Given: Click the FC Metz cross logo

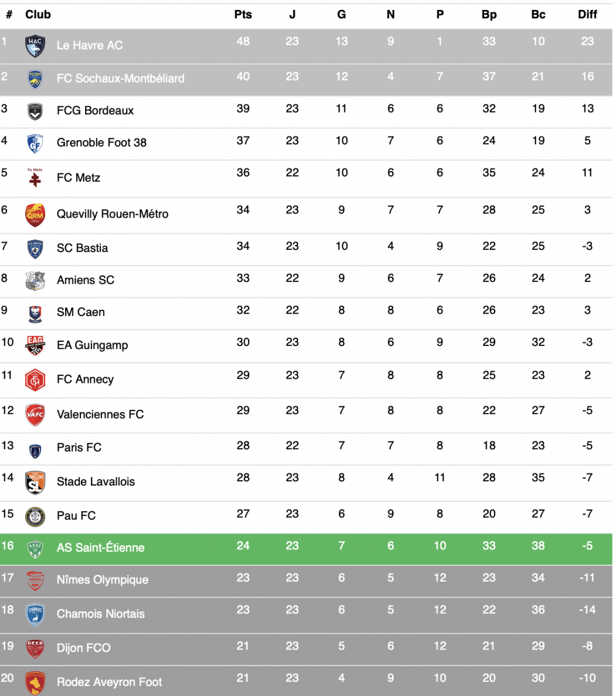Looking at the screenshot, I should click(x=35, y=178).
